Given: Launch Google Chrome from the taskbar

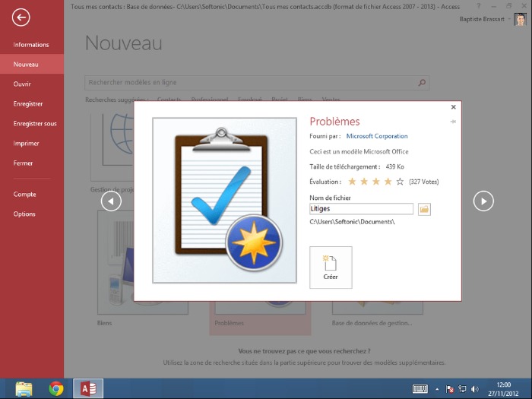Looking at the screenshot, I should pyautogui.click(x=56, y=389).
